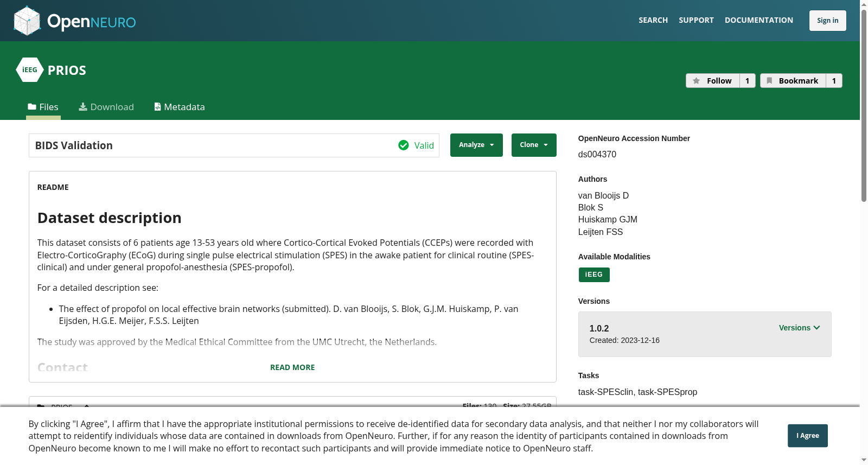Click the Dataset description heading
Viewport: 868px width, 465px height.
pos(110,218)
